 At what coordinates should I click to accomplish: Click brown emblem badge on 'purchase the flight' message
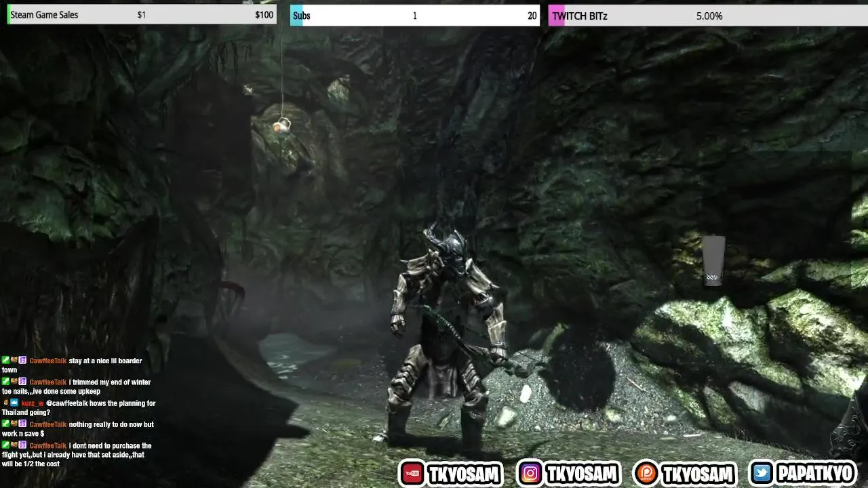click(x=14, y=445)
